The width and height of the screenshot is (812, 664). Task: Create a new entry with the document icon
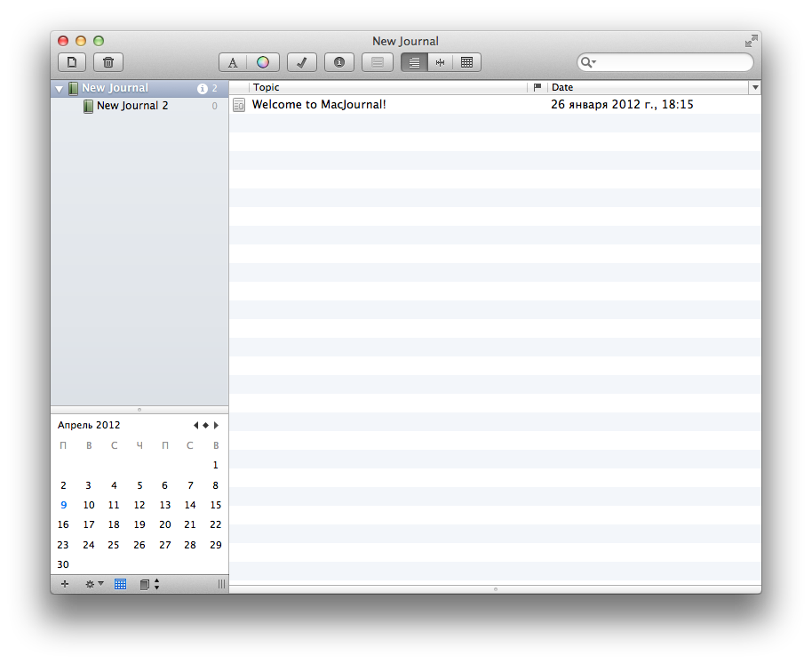point(72,63)
